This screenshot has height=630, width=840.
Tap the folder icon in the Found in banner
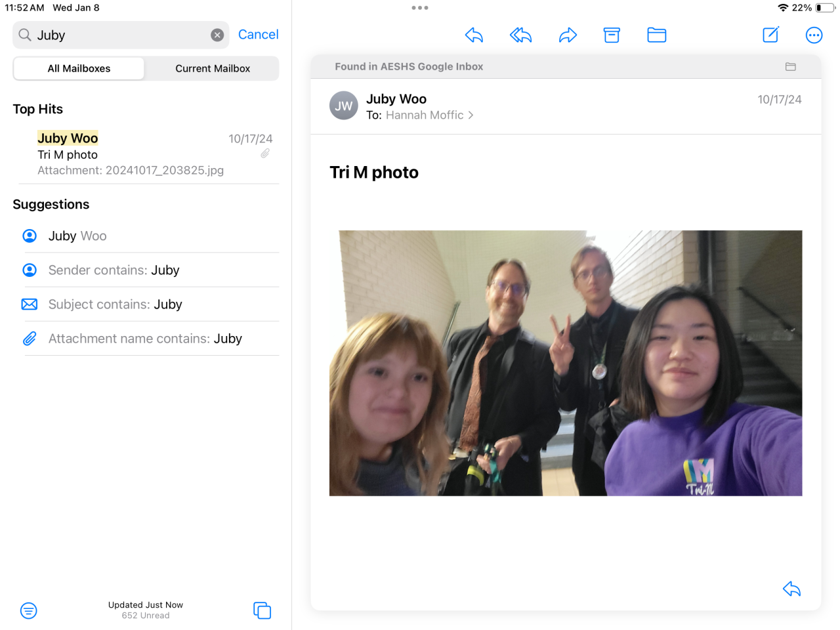791,66
